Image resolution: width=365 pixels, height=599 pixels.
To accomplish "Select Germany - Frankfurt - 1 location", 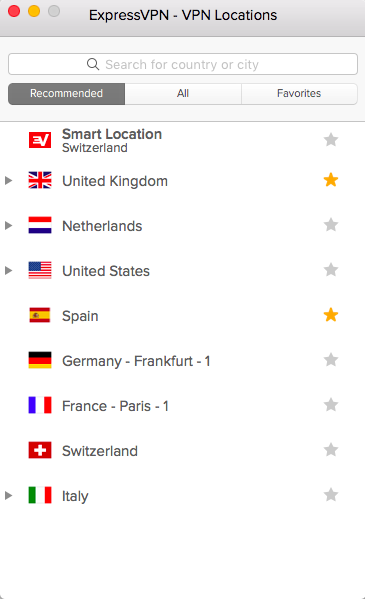I will coord(182,361).
